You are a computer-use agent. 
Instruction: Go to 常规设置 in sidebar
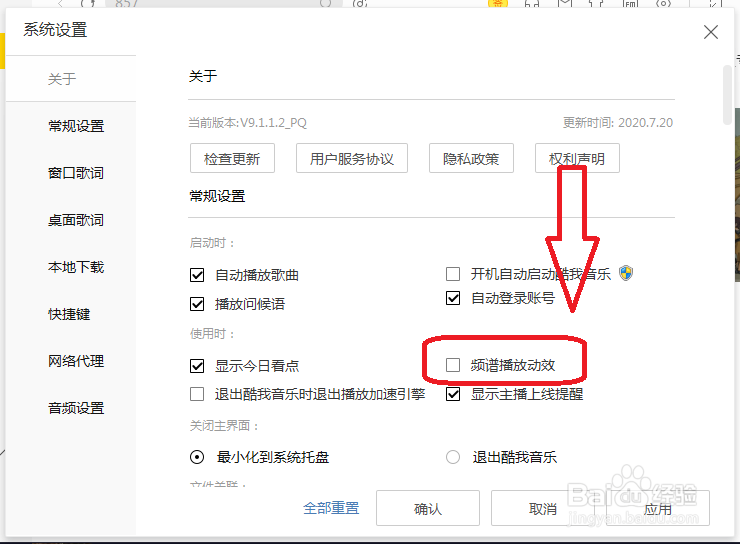click(76, 126)
